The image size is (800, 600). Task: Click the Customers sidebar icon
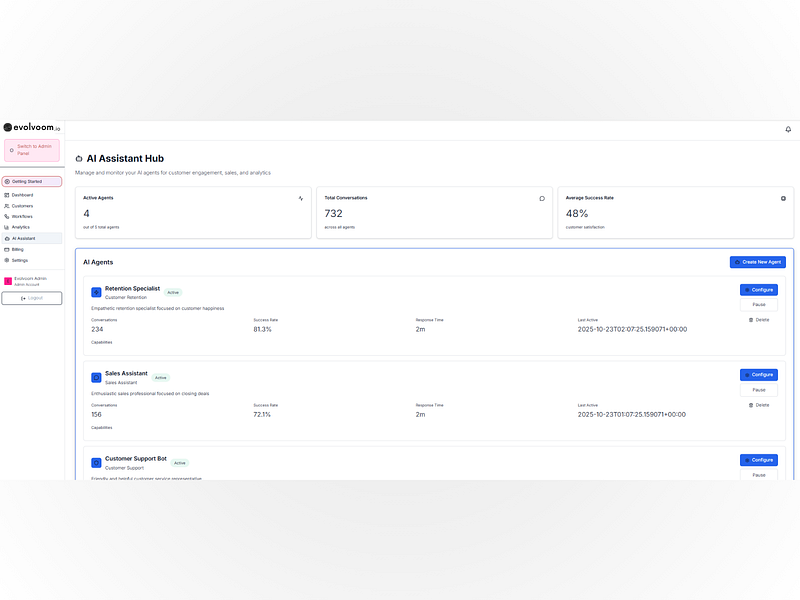pyautogui.click(x=7, y=206)
